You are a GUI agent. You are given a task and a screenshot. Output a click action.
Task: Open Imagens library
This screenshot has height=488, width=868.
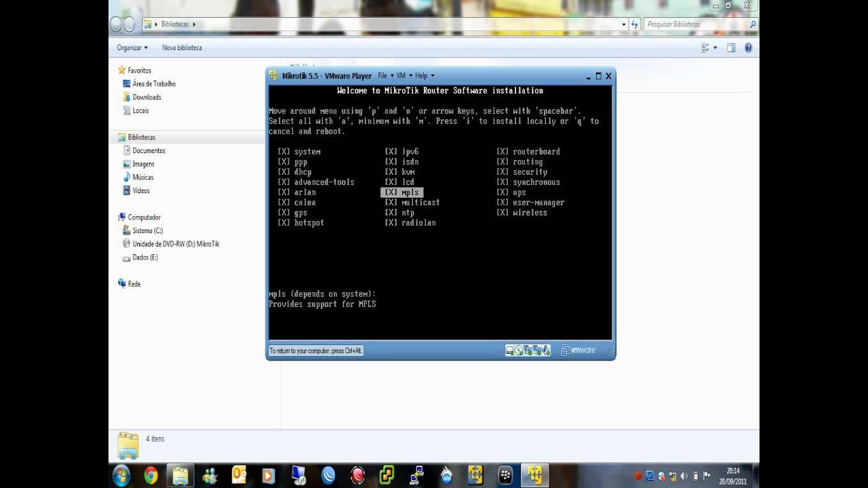coord(144,164)
